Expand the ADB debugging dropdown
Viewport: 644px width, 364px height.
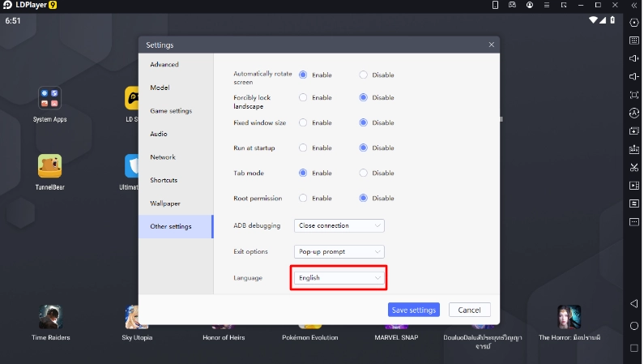coord(339,225)
